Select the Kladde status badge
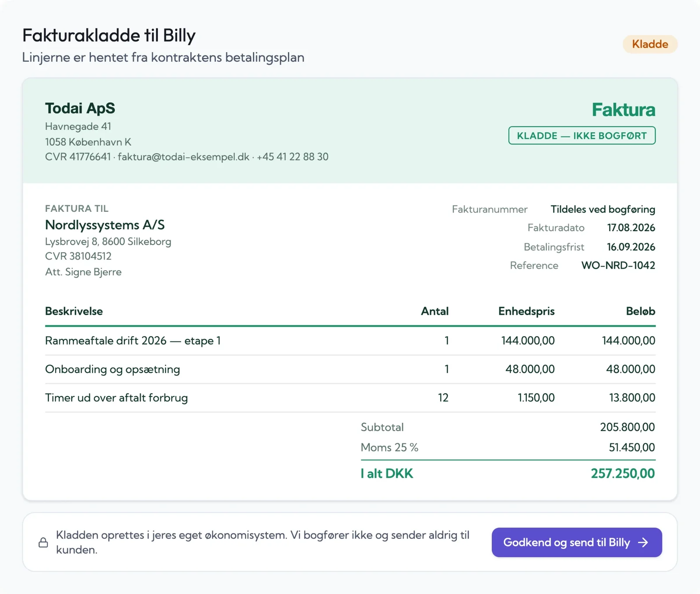 [x=650, y=44]
